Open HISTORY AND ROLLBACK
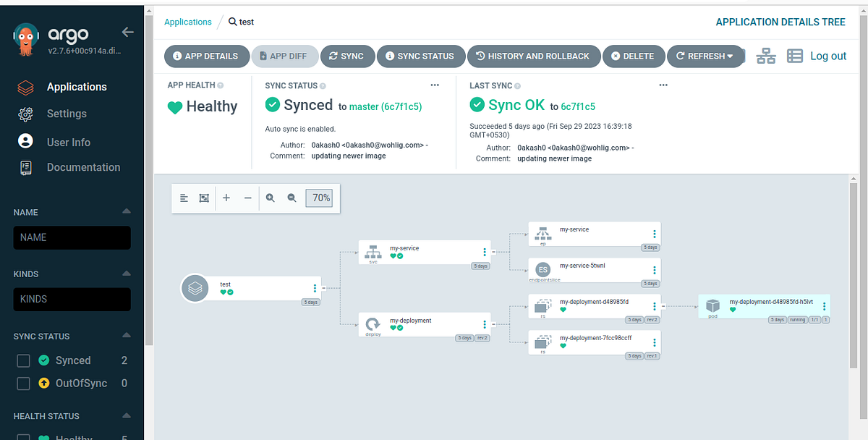Screen dimensions: 868x440 533,56
